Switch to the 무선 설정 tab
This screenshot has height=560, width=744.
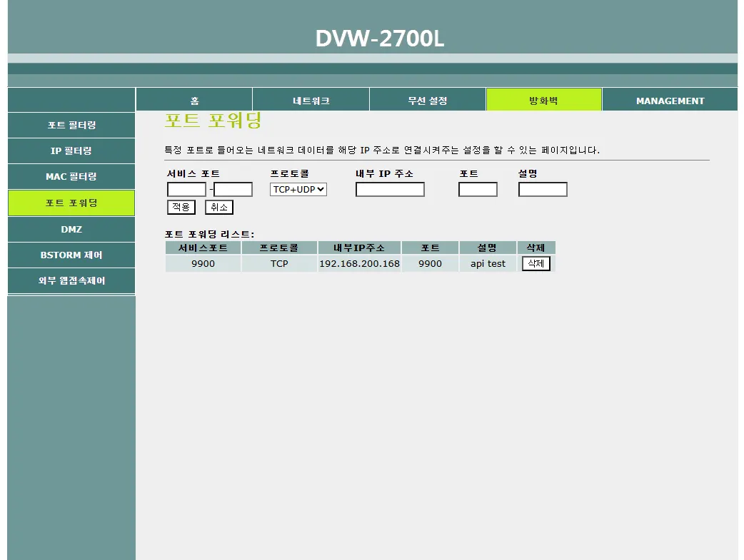427,99
